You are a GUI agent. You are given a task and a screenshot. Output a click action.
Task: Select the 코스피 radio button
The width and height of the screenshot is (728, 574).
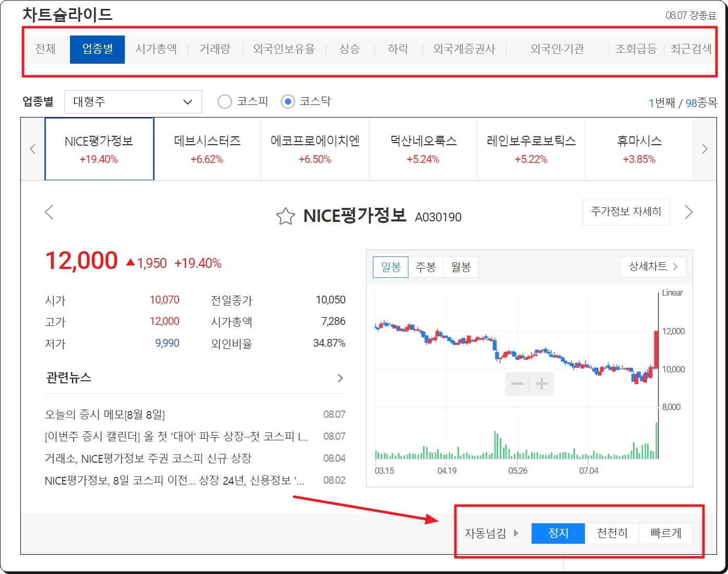pos(225,101)
